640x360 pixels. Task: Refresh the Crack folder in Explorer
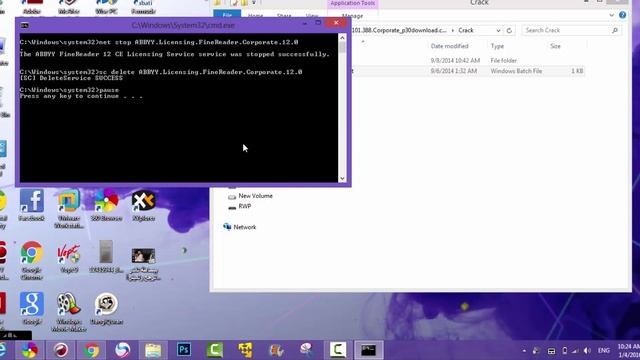[509, 31]
